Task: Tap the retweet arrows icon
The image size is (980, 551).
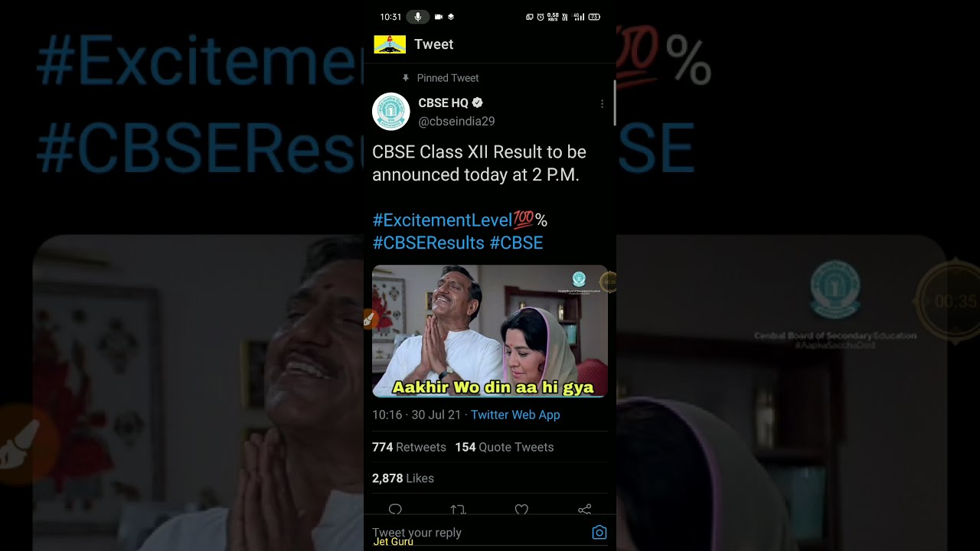Action: click(458, 509)
